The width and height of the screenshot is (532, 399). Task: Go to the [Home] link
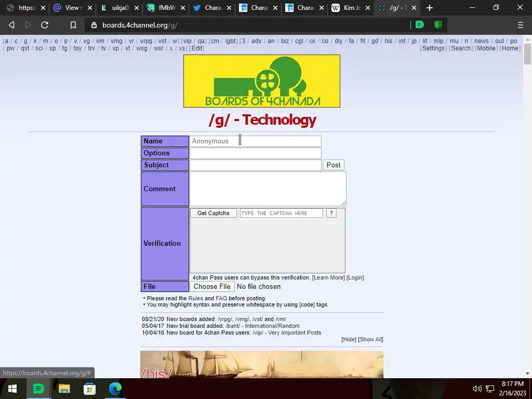[510, 48]
